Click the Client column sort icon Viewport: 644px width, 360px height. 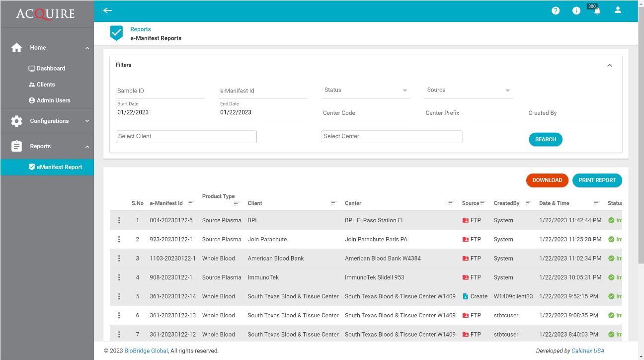coord(334,203)
